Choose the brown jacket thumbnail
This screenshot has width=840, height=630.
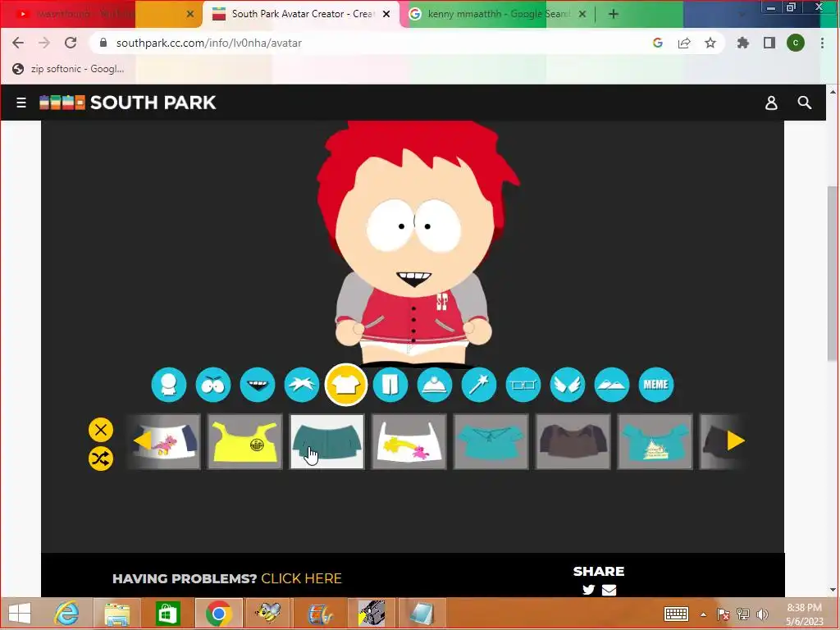[x=573, y=441]
